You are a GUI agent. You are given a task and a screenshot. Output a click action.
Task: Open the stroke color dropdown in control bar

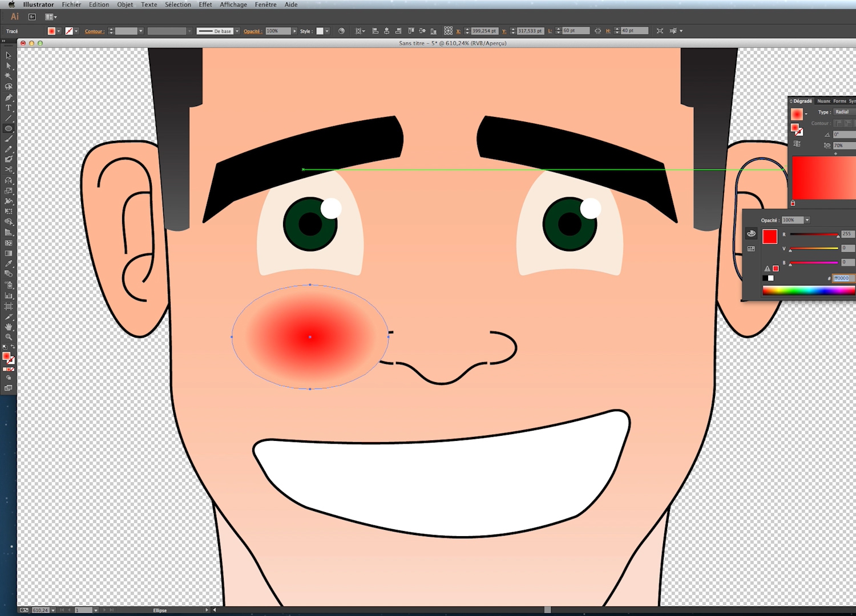(x=76, y=31)
